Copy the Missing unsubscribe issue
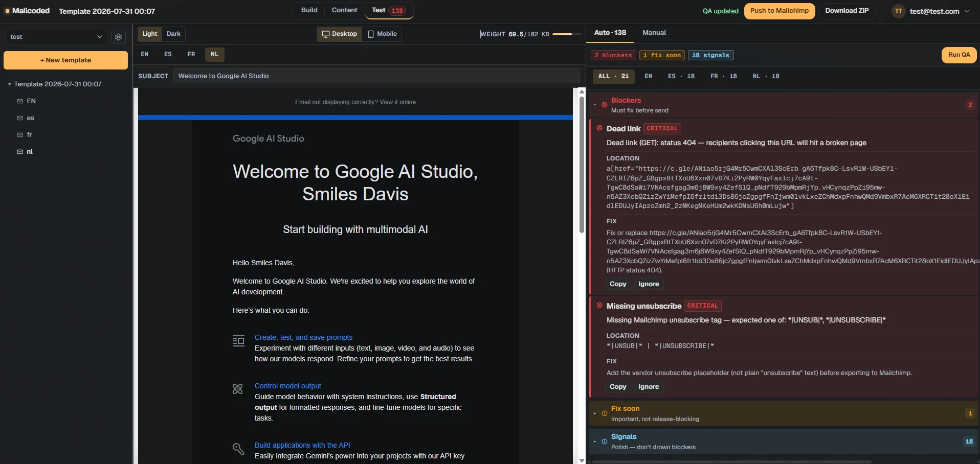Image resolution: width=980 pixels, height=464 pixels. [x=618, y=387]
